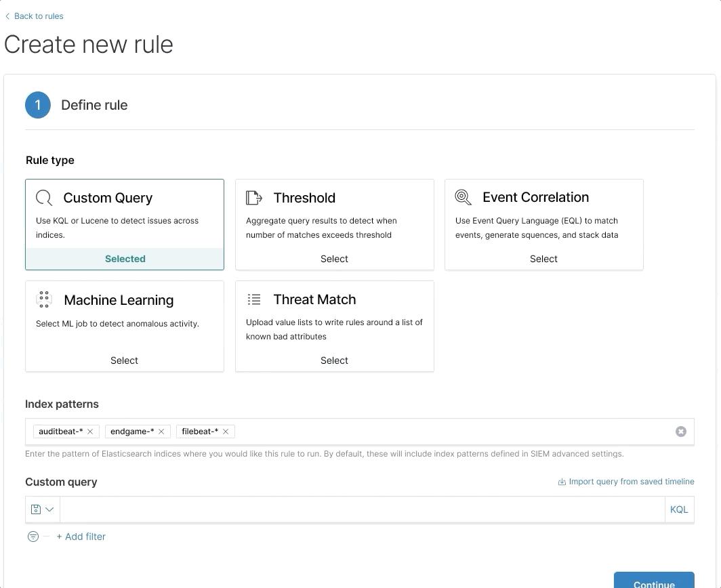Image resolution: width=721 pixels, height=588 pixels.
Task: Clear all index patterns with the clear icon
Action: pyautogui.click(x=681, y=431)
